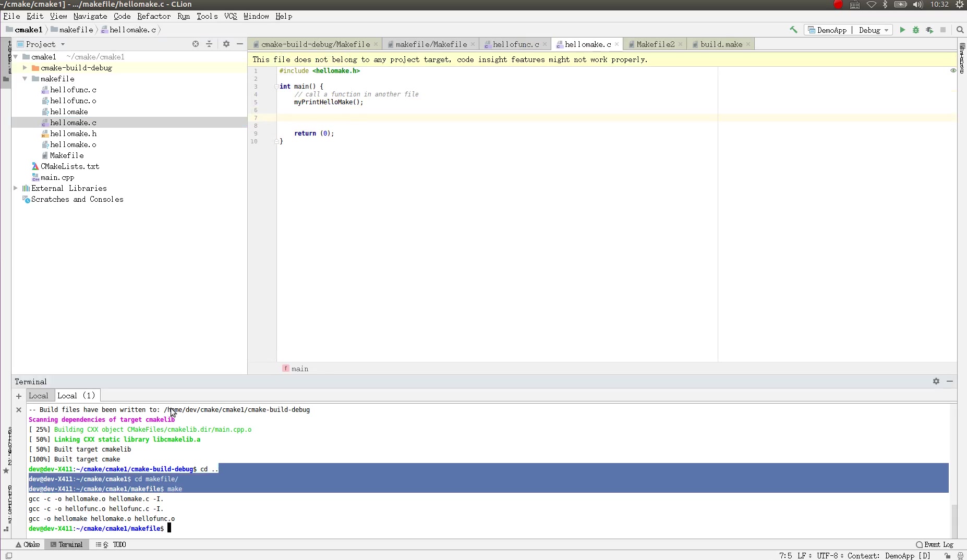
Task: Click Run with Coverage icon
Action: [929, 30]
